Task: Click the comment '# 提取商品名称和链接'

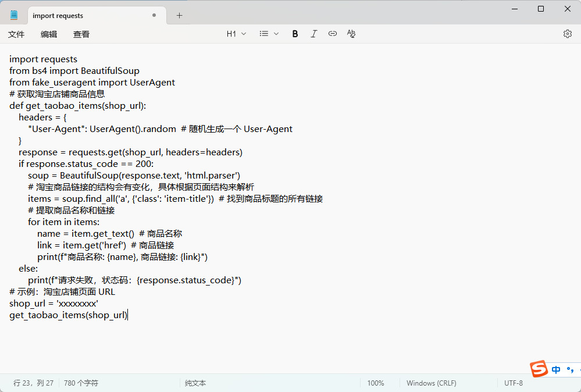Action: [71, 211]
